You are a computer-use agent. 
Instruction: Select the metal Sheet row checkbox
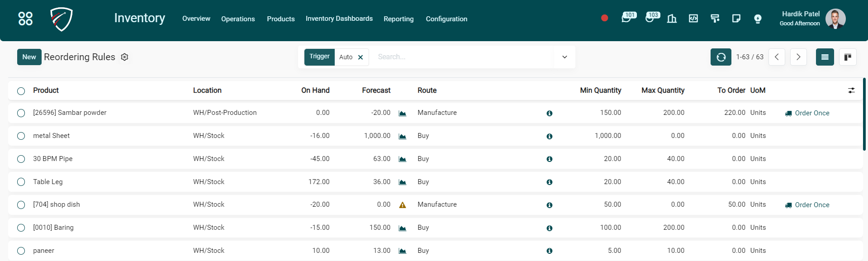tap(21, 136)
